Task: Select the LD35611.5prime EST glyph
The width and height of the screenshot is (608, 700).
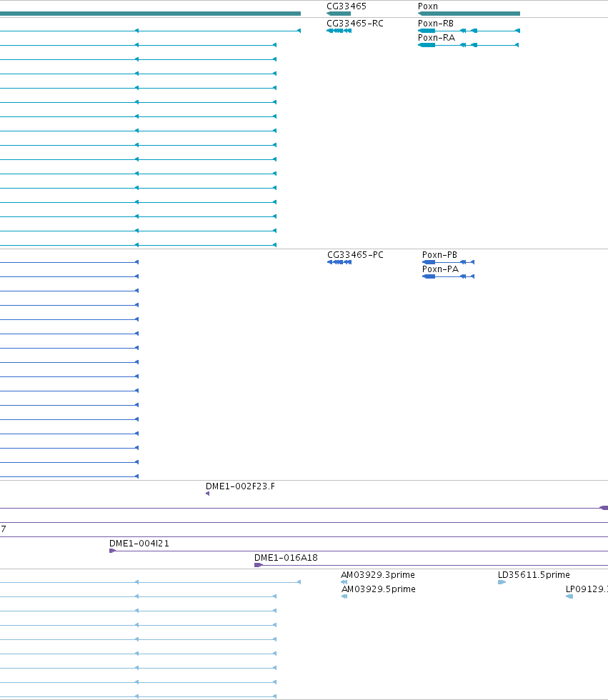Action: pos(502,582)
